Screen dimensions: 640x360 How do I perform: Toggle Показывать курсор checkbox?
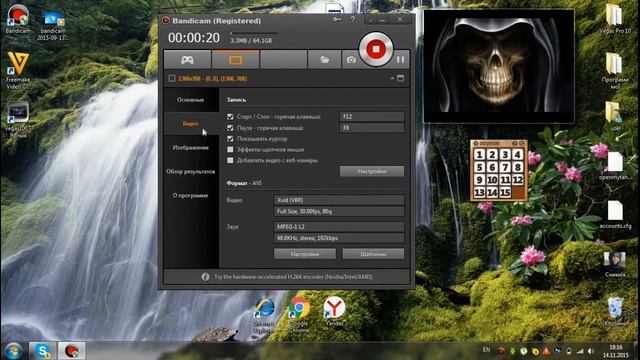pos(230,139)
